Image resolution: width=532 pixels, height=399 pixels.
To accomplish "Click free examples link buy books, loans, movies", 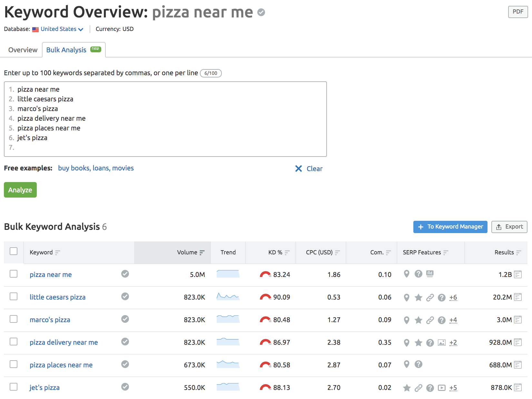I will [x=96, y=168].
